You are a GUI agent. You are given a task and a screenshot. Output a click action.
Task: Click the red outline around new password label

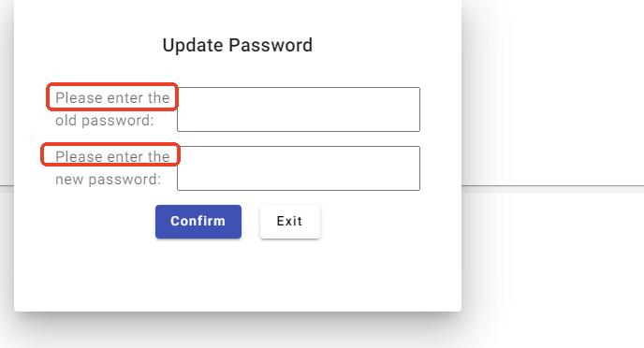pos(110,143)
